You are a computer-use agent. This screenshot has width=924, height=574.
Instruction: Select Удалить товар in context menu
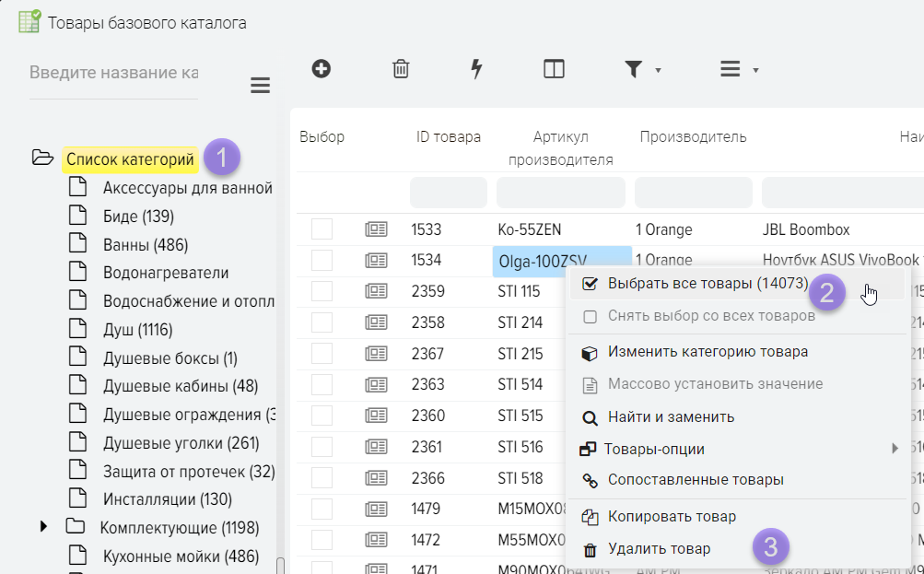(x=659, y=549)
